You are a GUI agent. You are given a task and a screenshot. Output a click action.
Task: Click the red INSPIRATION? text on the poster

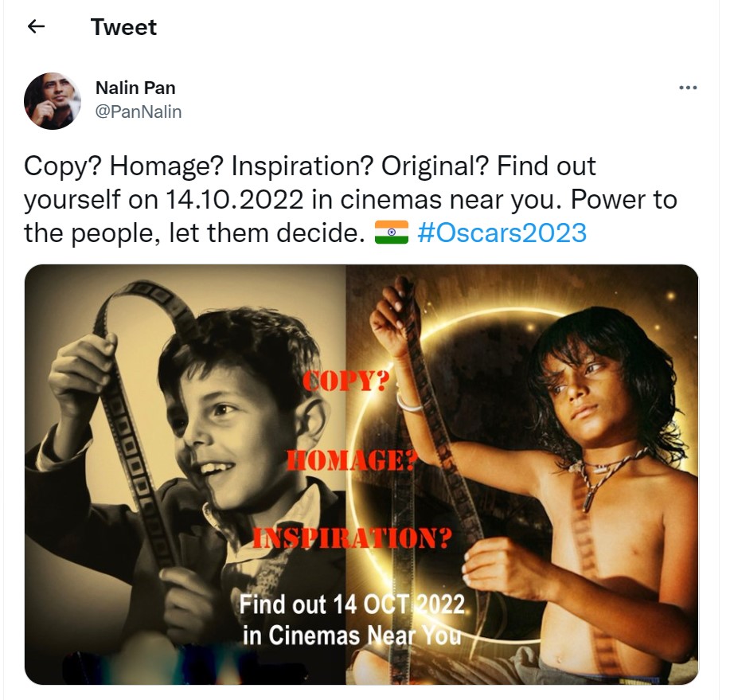click(353, 538)
